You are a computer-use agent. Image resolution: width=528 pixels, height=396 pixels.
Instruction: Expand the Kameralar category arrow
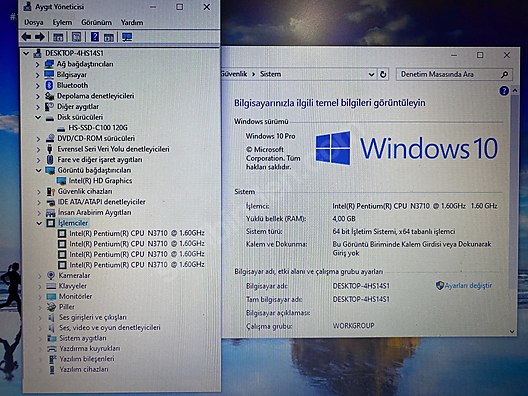(x=40, y=275)
